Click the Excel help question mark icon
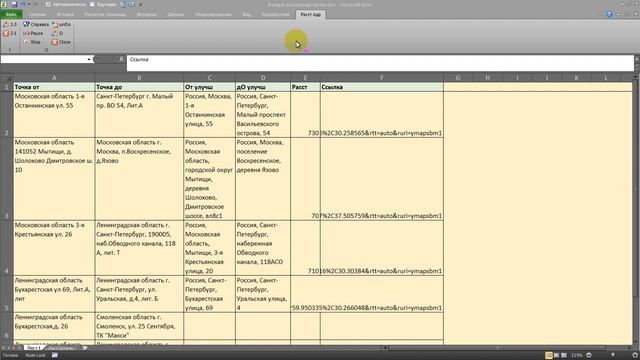The width and height of the screenshot is (640, 360). (x=609, y=14)
